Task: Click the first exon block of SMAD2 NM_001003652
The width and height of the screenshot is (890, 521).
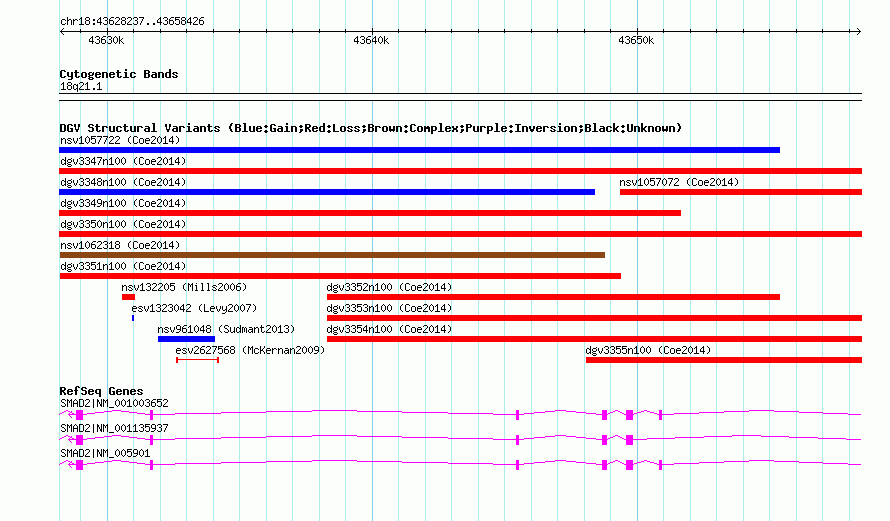Action: [79, 415]
